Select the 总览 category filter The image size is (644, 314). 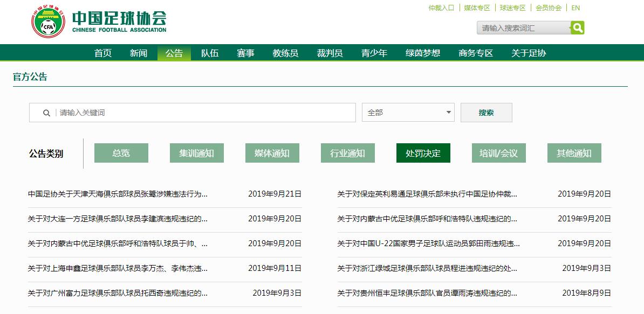click(x=121, y=153)
